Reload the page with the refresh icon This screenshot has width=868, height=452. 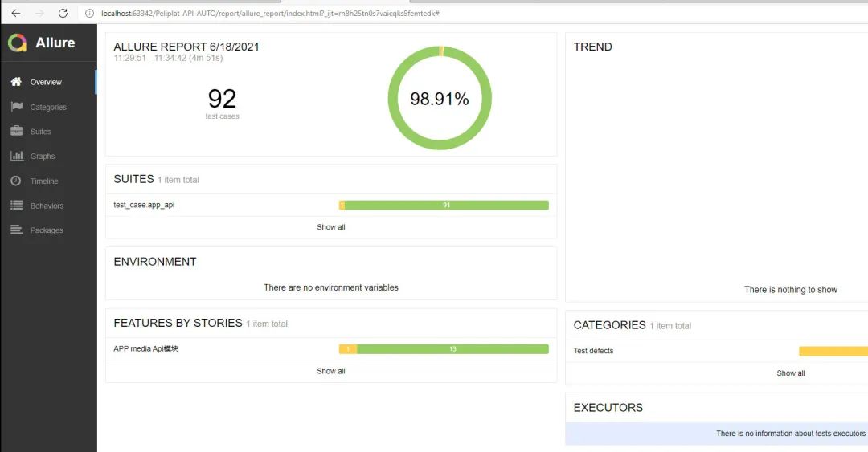tap(63, 14)
